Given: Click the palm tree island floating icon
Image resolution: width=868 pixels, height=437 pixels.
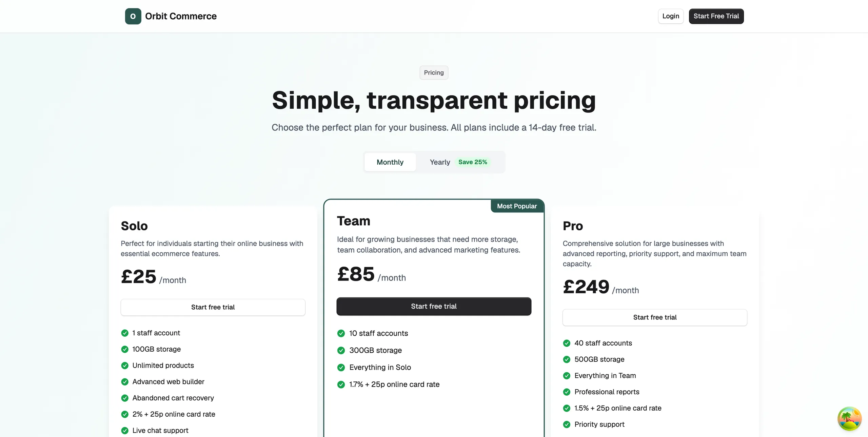Looking at the screenshot, I should click(849, 419).
